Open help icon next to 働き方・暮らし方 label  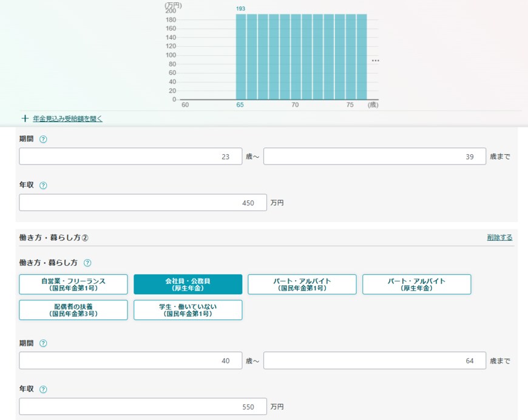coord(87,263)
